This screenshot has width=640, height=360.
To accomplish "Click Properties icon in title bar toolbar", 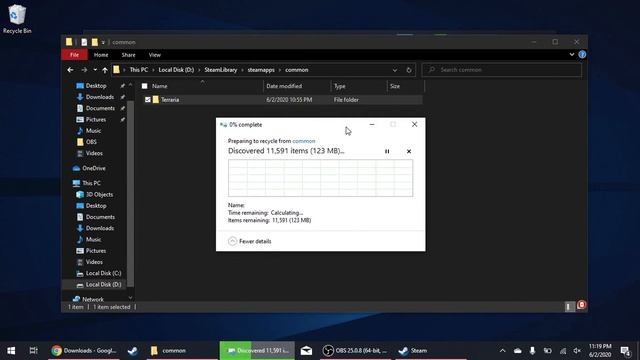I will click(84, 42).
